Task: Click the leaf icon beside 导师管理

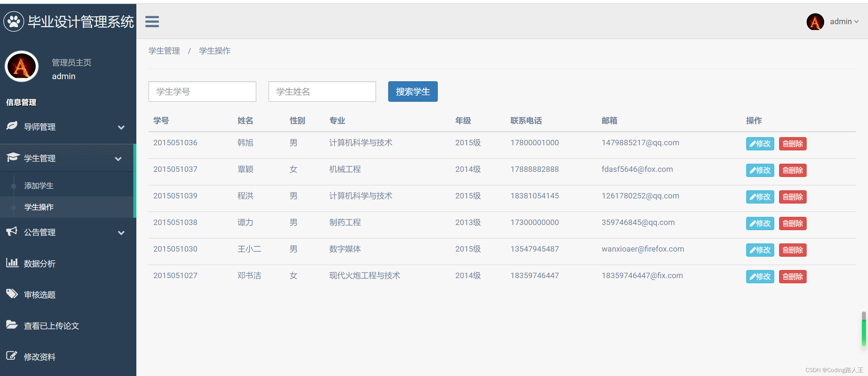Action: [12, 126]
